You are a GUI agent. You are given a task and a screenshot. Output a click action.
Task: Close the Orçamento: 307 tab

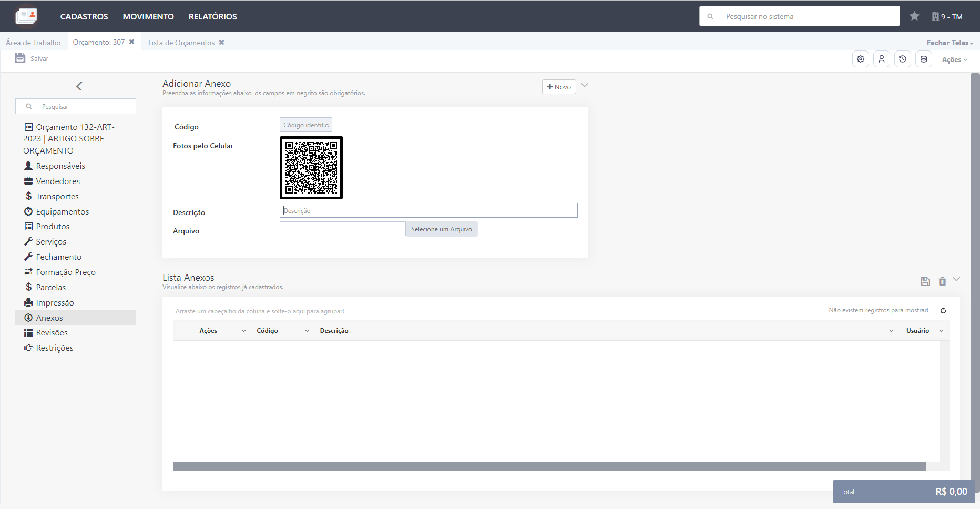[x=132, y=42]
